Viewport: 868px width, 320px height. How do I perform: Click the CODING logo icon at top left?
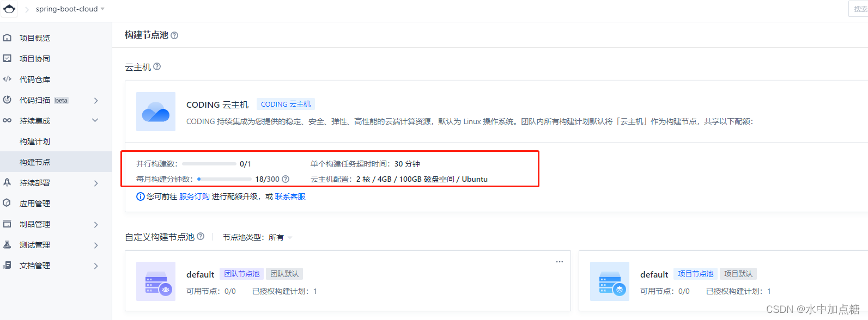tap(9, 9)
